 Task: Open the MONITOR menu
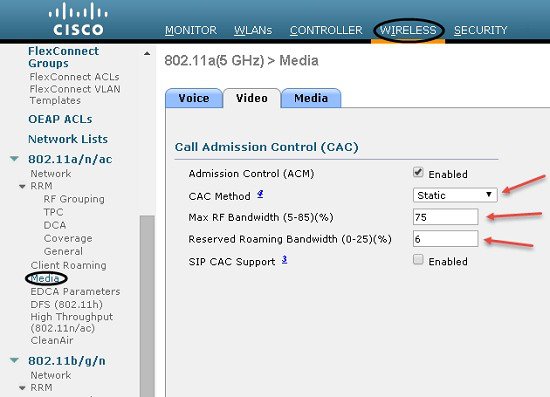[x=191, y=30]
